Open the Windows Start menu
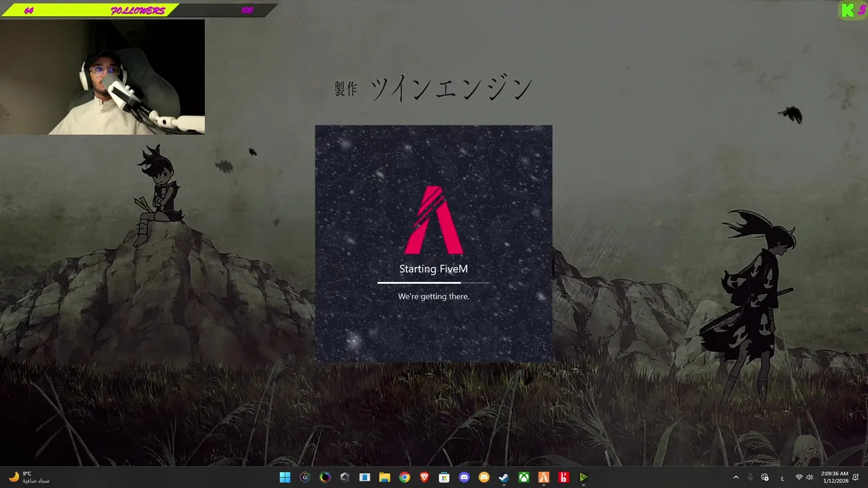Viewport: 868px width, 488px height. tap(285, 477)
